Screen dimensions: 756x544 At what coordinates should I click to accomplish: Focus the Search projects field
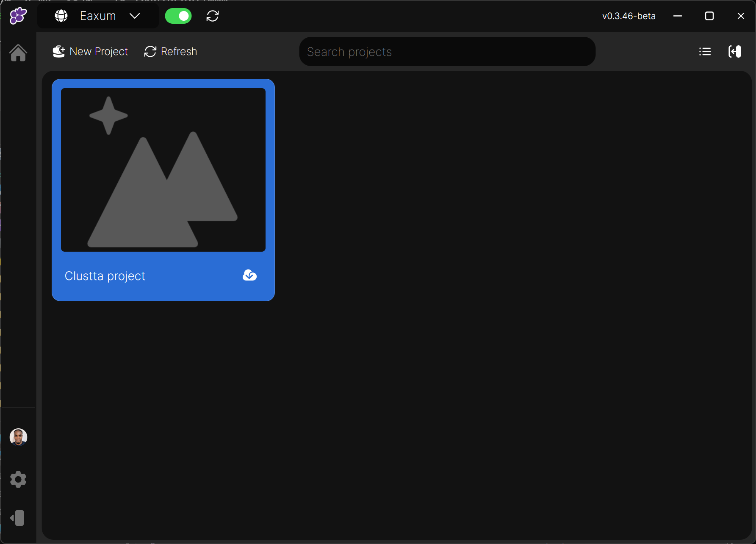pyautogui.click(x=447, y=51)
